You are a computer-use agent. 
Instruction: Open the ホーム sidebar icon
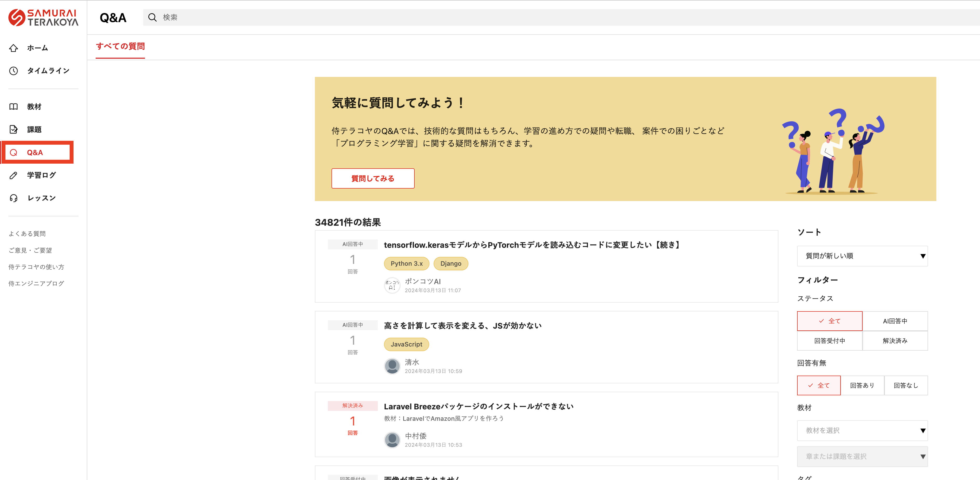(x=14, y=48)
